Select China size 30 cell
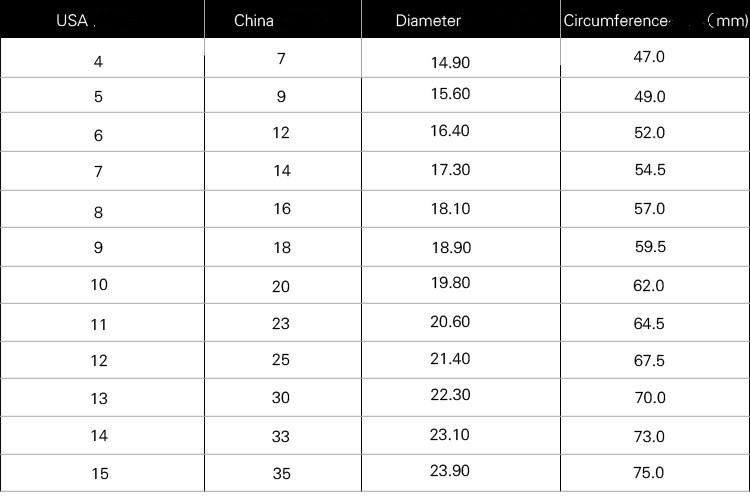This screenshot has width=750, height=504. (x=281, y=397)
